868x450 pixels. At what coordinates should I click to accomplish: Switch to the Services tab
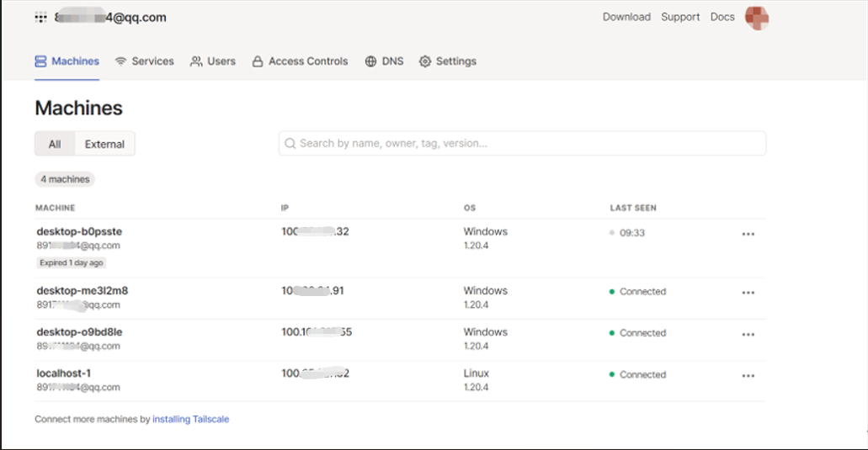(144, 61)
